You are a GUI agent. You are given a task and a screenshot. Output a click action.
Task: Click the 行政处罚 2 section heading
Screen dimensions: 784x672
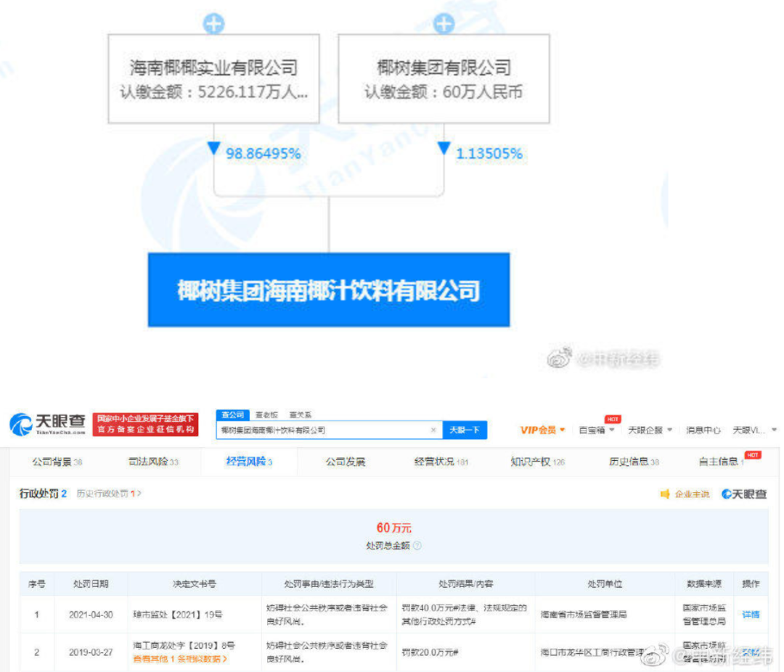[43, 493]
